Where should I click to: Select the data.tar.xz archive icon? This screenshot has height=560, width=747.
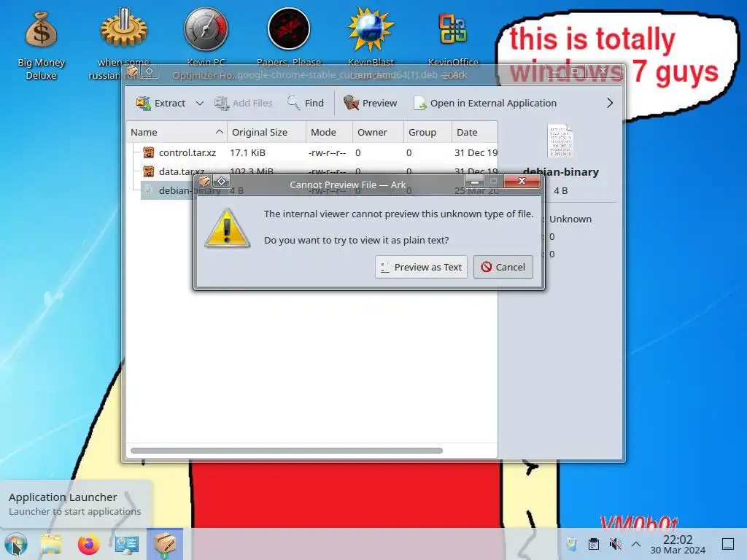pyautogui.click(x=149, y=171)
